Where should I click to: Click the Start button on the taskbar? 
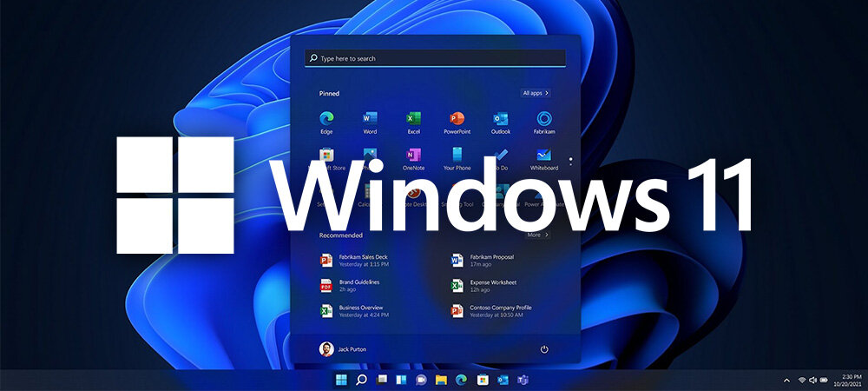[341, 380]
